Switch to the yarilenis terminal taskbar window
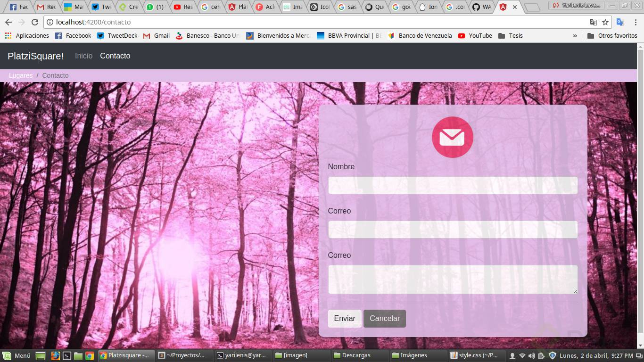The height and width of the screenshot is (362, 644). [x=243, y=355]
